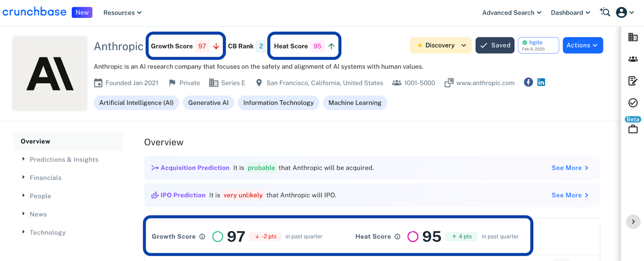Click the external link icon by website
This screenshot has height=261, width=644.
[449, 83]
